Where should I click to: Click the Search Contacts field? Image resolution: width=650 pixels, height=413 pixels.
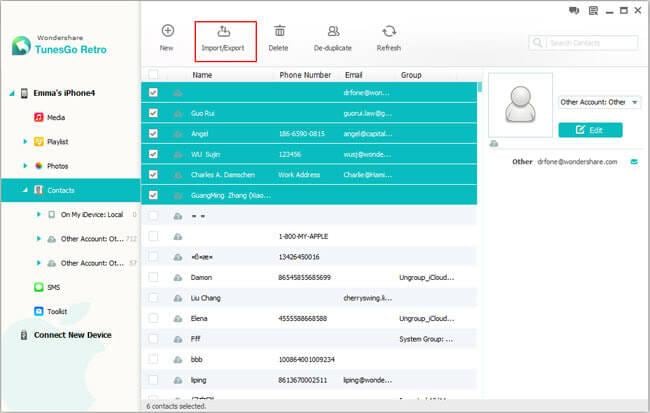tap(592, 43)
